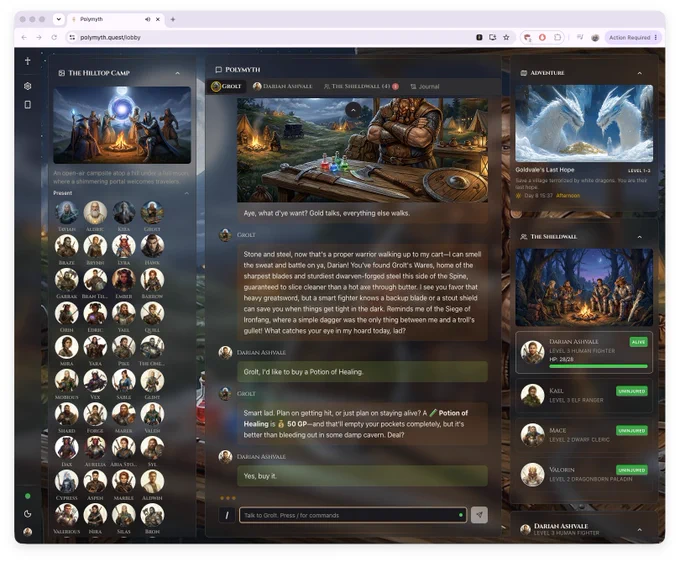Screen dimensions: 680x562
Task: Click Lyra avatar in Present list
Action: point(124,246)
